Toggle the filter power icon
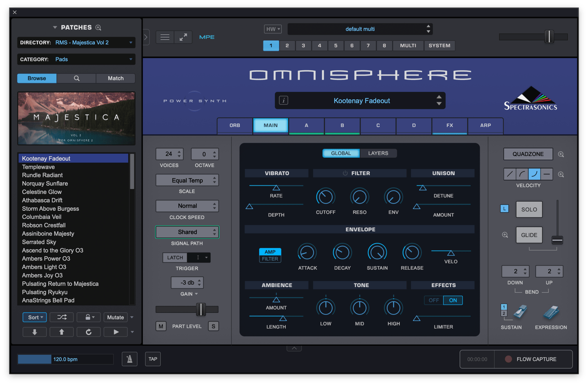Screen dimensions: 588x385 pos(345,173)
